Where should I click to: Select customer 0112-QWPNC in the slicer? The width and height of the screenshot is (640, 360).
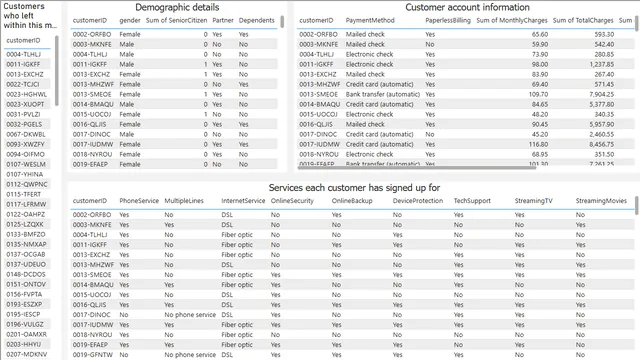27,184
